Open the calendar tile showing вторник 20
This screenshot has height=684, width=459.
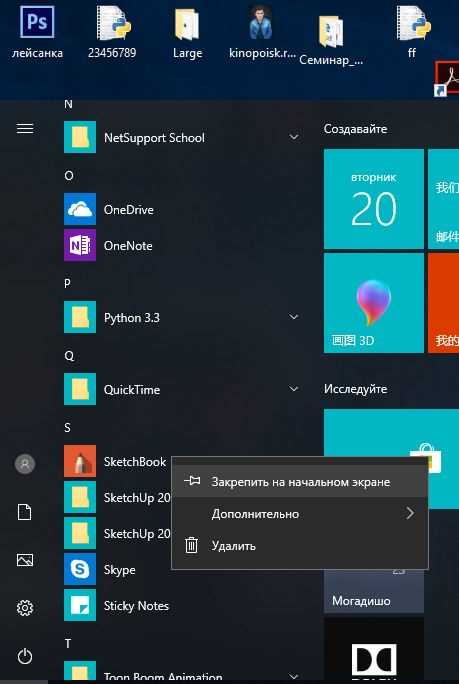pyautogui.click(x=374, y=199)
